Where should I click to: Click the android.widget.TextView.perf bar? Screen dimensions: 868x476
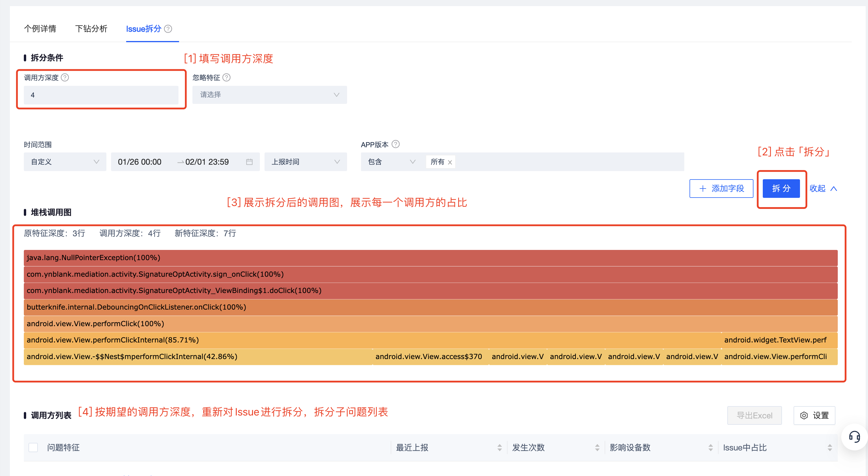coord(779,340)
